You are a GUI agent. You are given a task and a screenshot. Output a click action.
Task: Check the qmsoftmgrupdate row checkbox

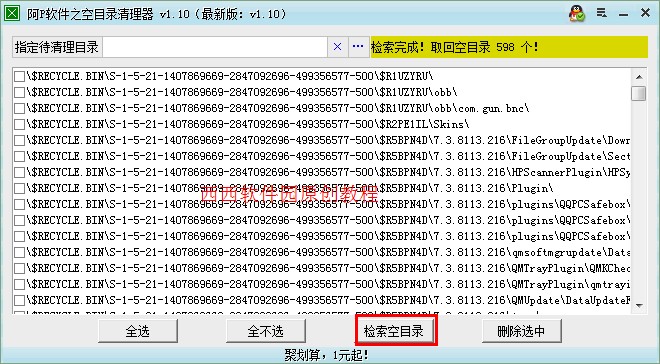tap(19, 252)
